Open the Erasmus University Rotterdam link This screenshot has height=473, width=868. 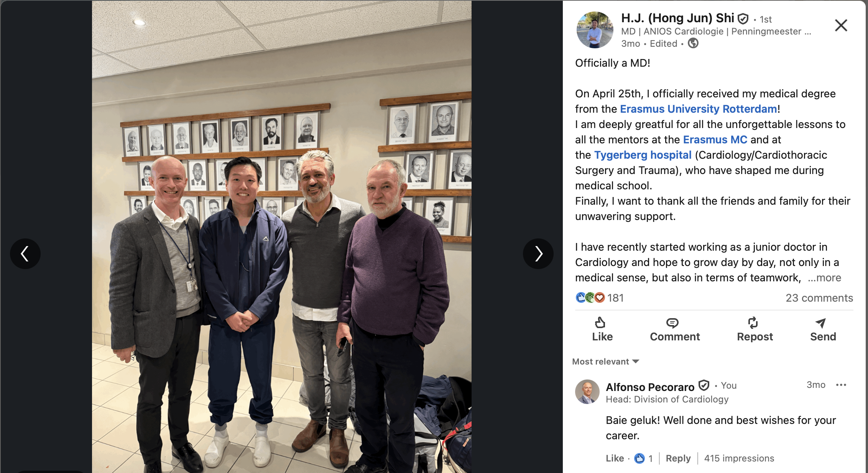[x=699, y=109]
